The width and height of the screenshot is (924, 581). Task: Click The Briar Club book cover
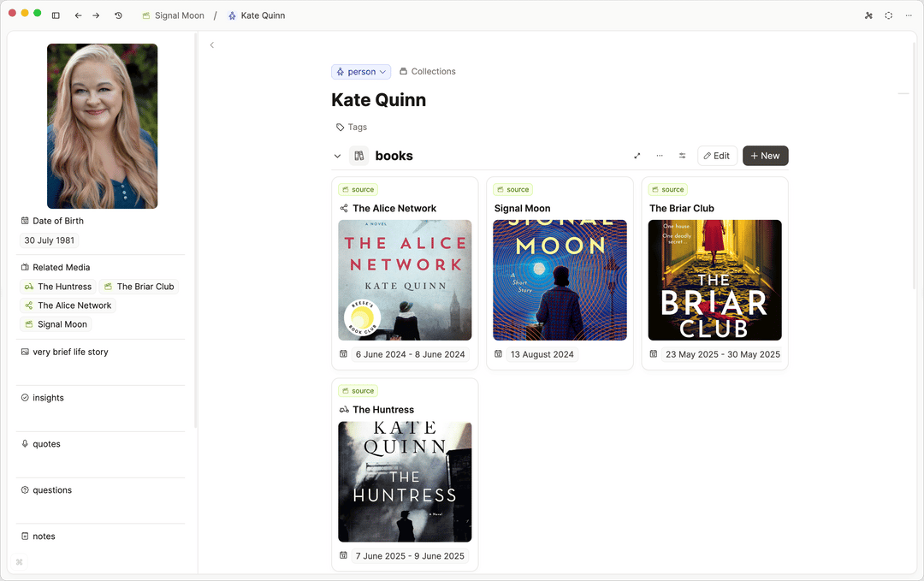coord(714,280)
